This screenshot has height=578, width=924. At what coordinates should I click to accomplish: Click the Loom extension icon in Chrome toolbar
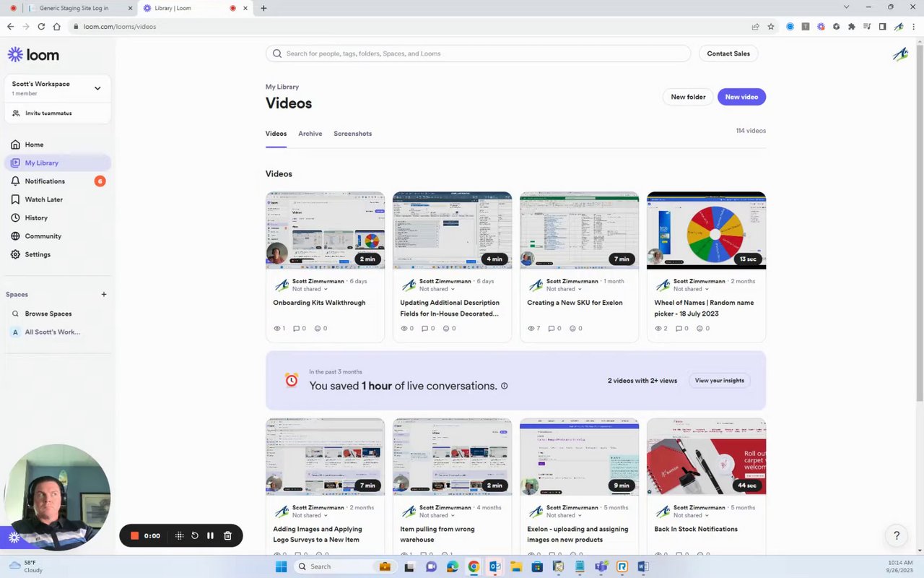[x=821, y=27]
